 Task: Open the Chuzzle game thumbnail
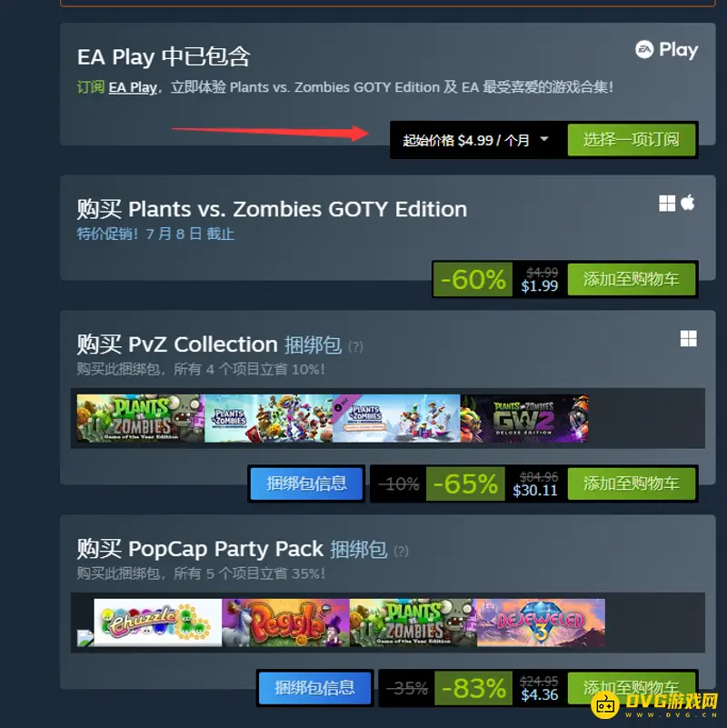pos(158,623)
